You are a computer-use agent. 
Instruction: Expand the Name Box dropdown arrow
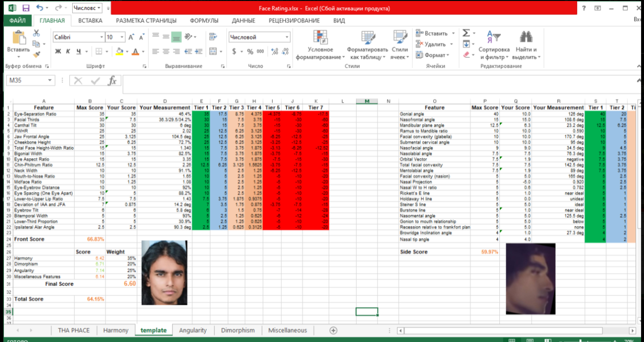pyautogui.click(x=50, y=81)
